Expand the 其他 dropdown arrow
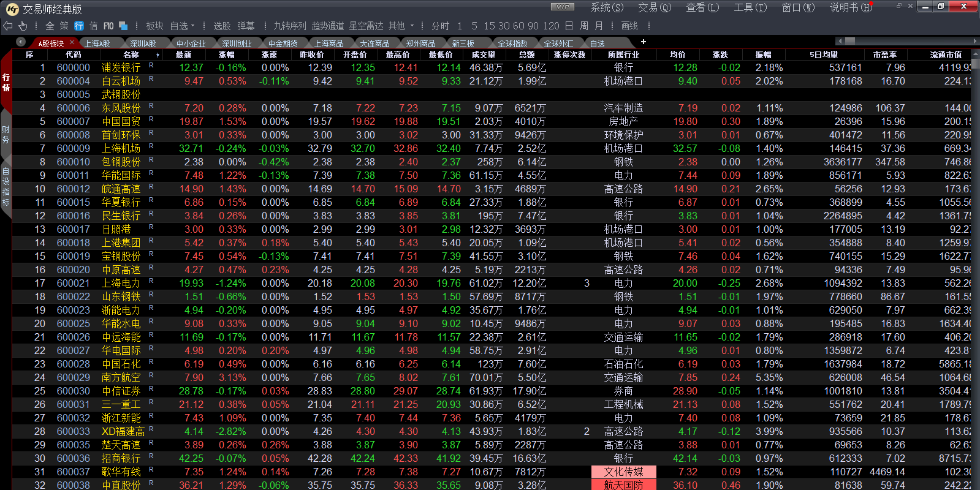Screen dimensions: 980x490 tap(412, 26)
